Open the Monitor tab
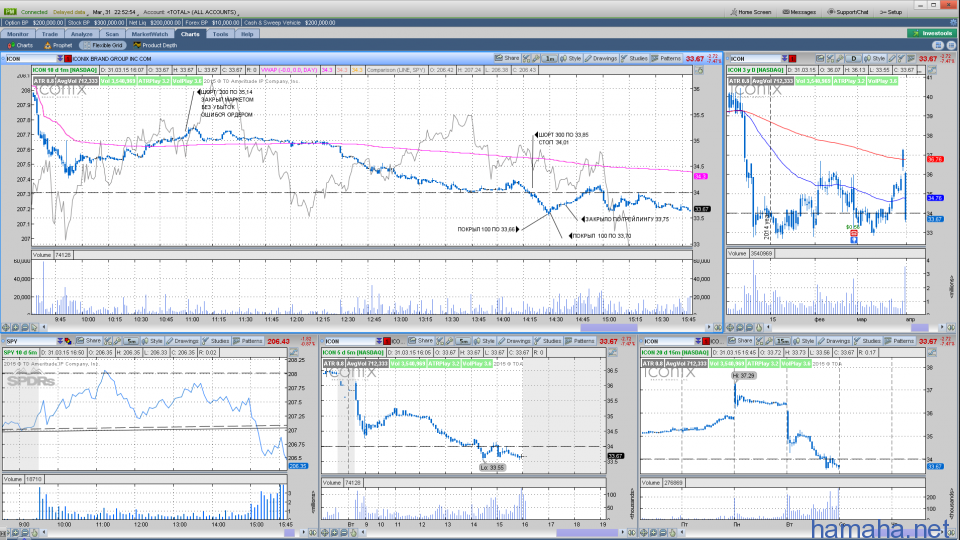Viewport: 960px width, 540px height. pos(18,34)
